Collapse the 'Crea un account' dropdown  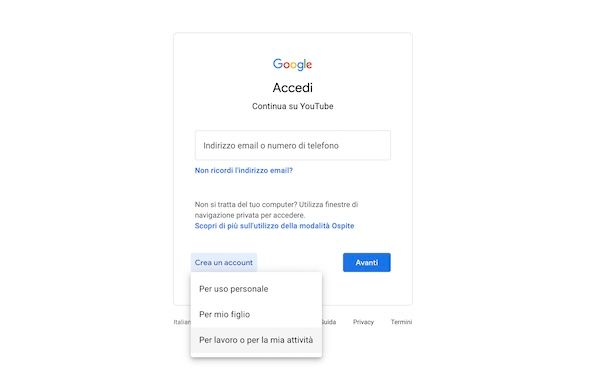(x=224, y=262)
